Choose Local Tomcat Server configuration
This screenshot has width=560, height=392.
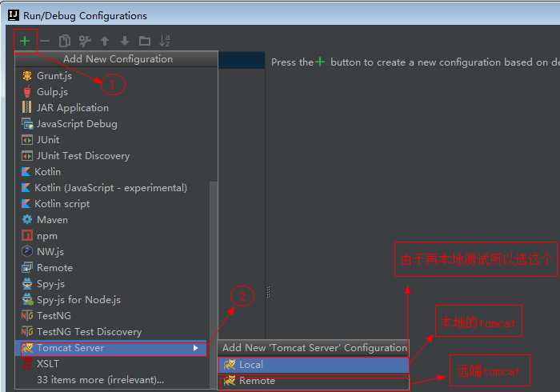point(314,365)
